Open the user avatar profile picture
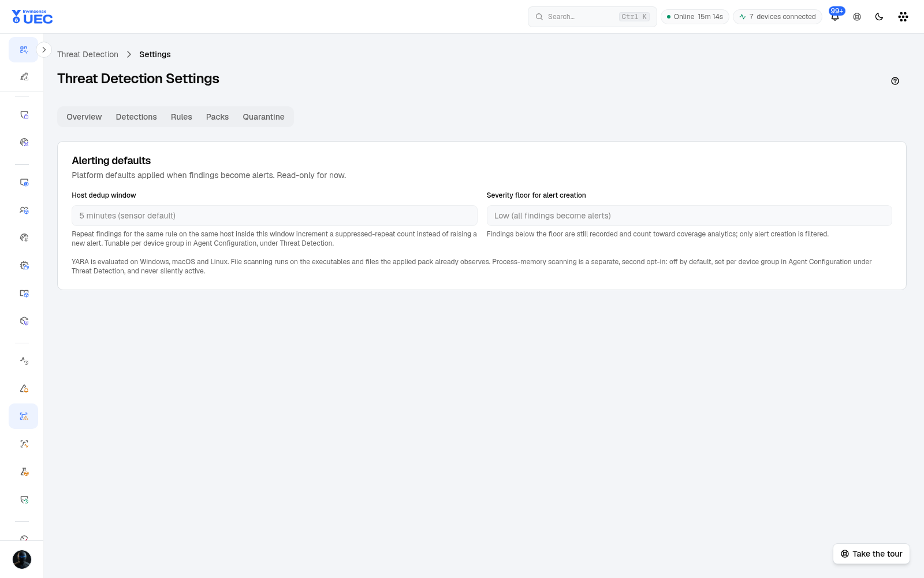 (x=22, y=560)
